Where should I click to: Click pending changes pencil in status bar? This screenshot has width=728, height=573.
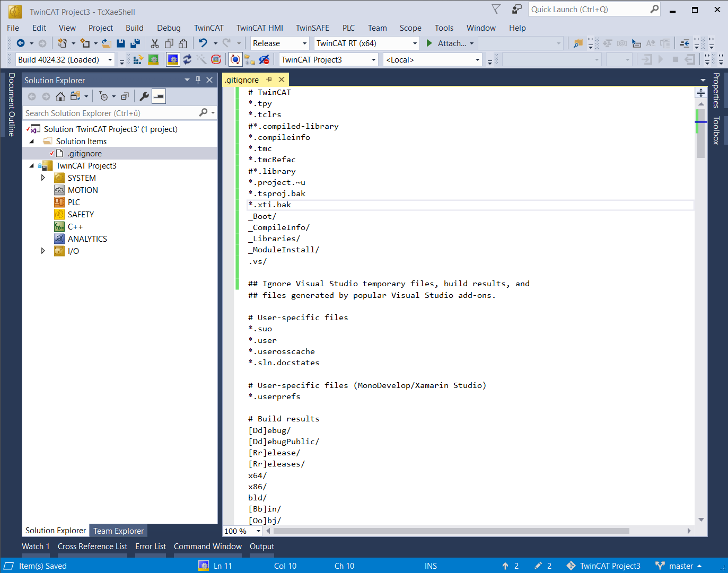pos(543,566)
